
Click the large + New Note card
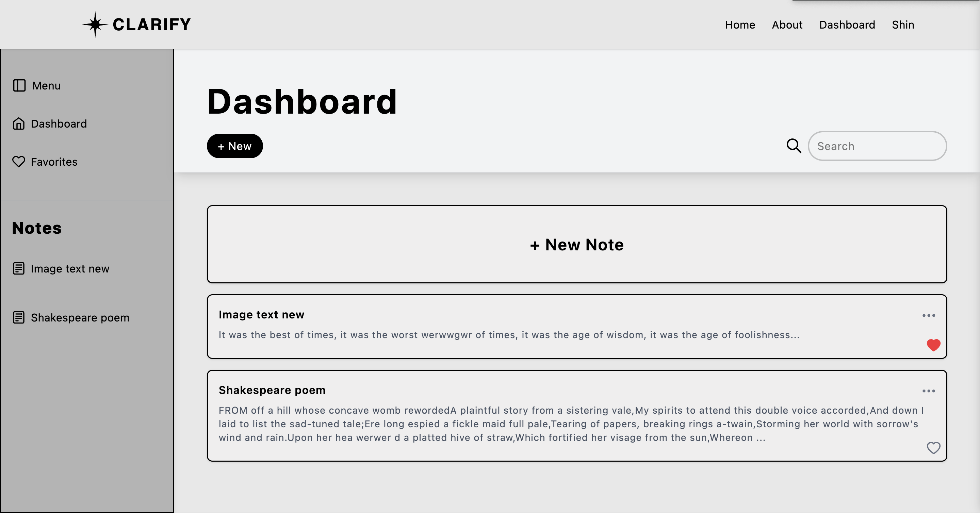coord(577,245)
